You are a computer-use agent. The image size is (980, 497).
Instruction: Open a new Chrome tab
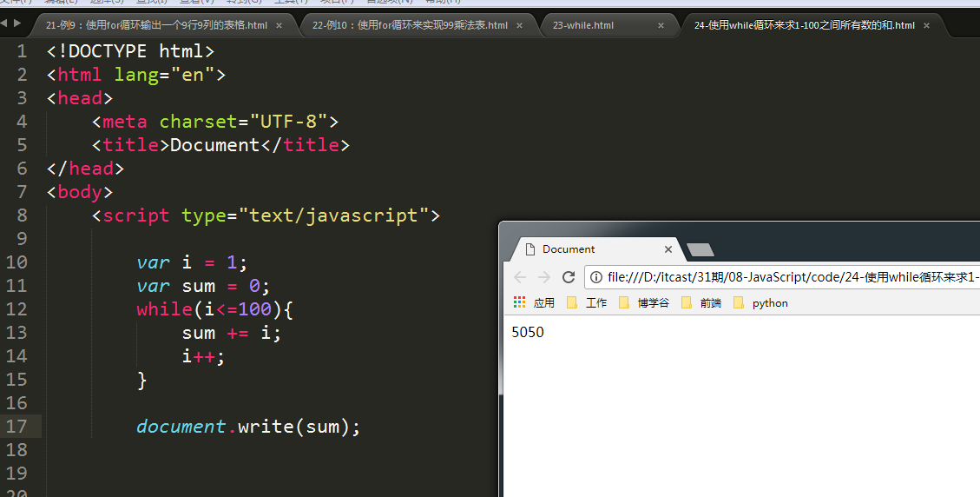[x=700, y=250]
